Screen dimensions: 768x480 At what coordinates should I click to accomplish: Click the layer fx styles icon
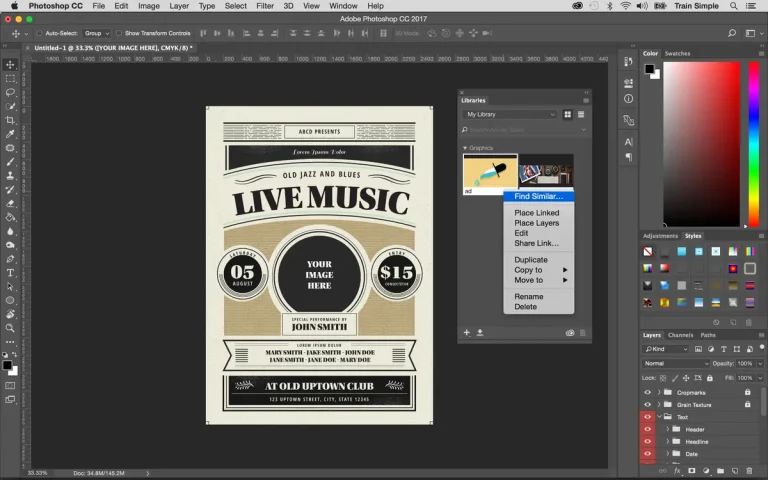click(677, 470)
